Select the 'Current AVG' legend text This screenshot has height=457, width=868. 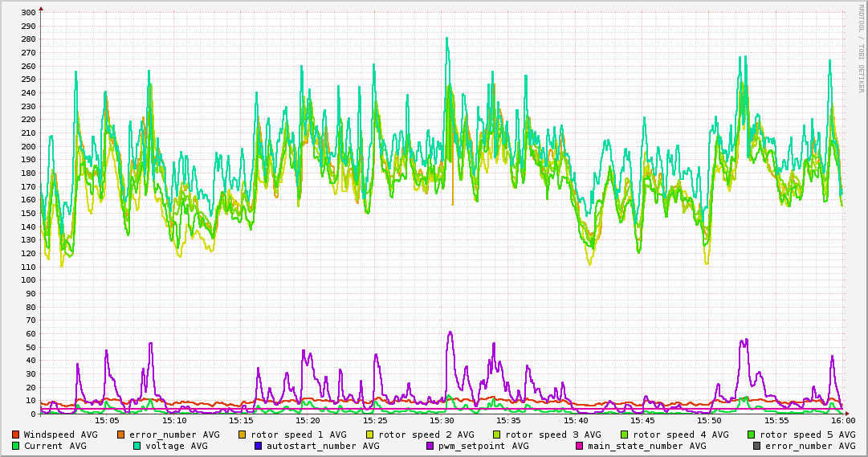coord(55,446)
